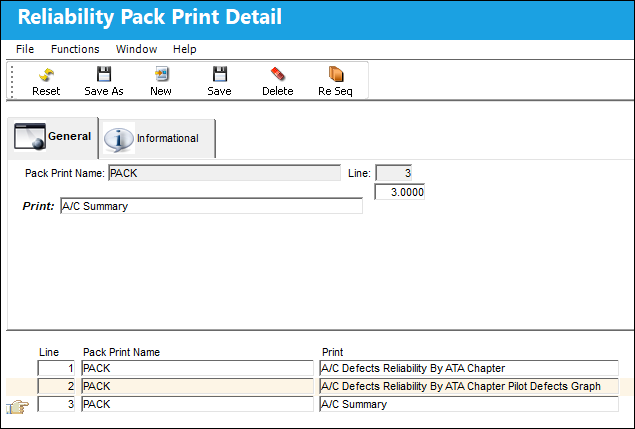
Task: Click the Pack Print Name column header
Action: pos(121,352)
